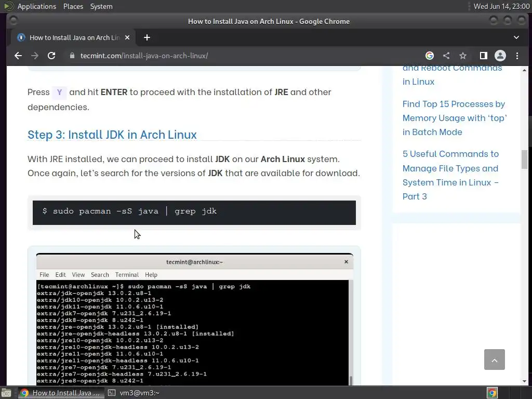Open the Chrome profile avatar
The width and height of the screenshot is (532, 399).
(x=500, y=56)
